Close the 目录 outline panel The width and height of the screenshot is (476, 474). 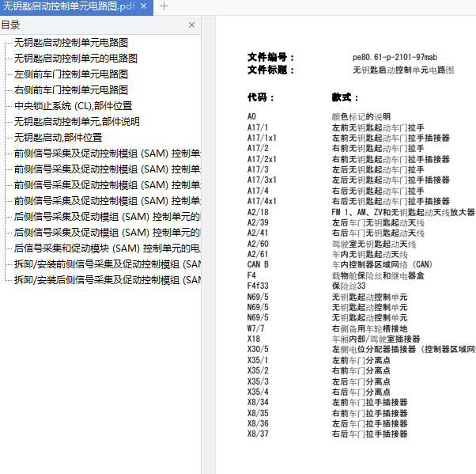(x=191, y=25)
